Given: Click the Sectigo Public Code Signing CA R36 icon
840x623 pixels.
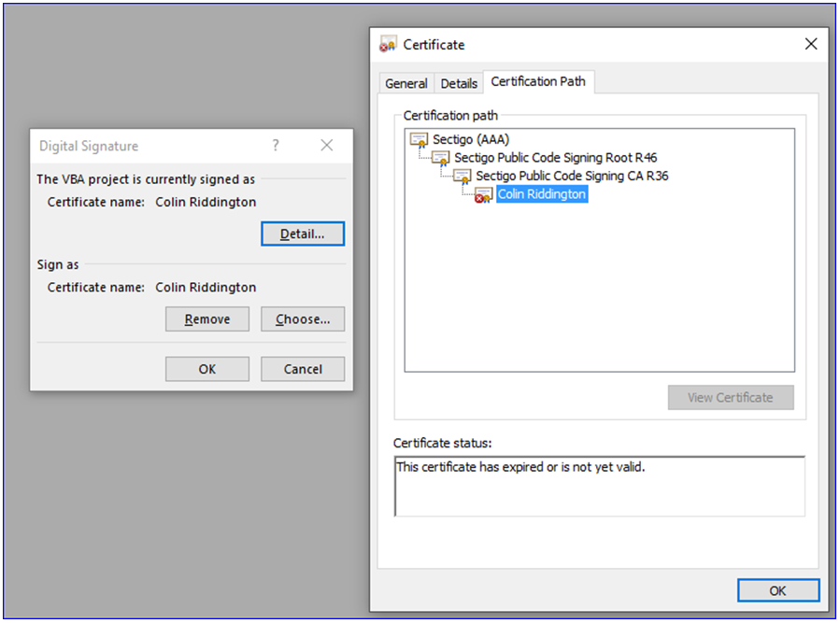Looking at the screenshot, I should [462, 177].
